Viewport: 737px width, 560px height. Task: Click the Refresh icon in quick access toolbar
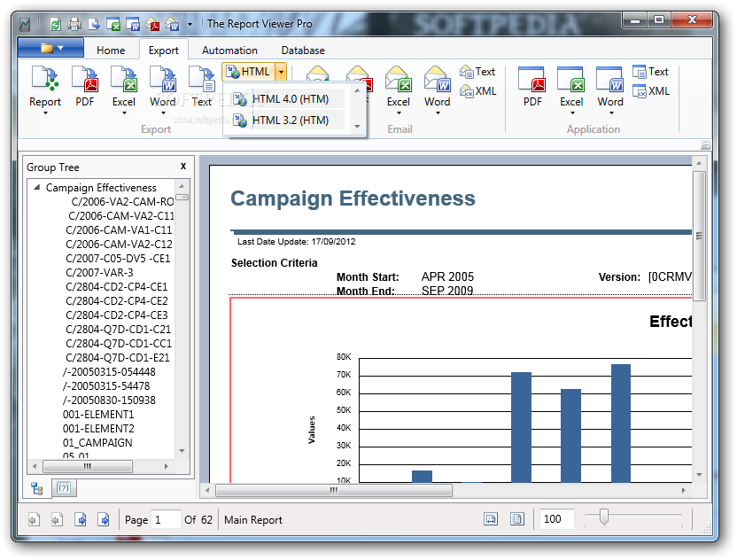(x=56, y=24)
